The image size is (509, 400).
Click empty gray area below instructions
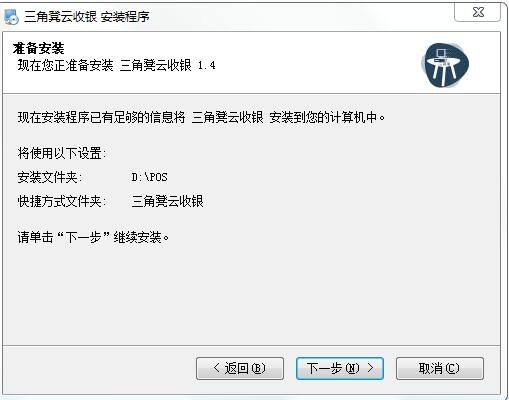point(251,295)
